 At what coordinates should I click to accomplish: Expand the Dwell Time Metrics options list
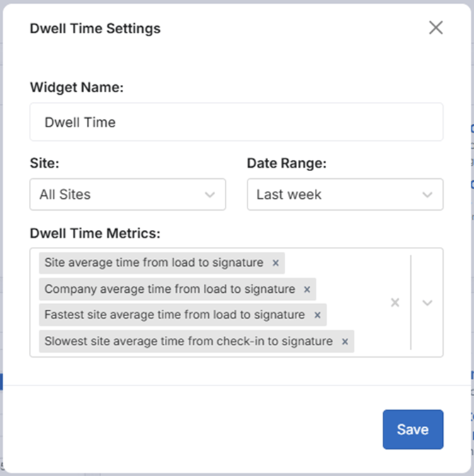tap(427, 303)
